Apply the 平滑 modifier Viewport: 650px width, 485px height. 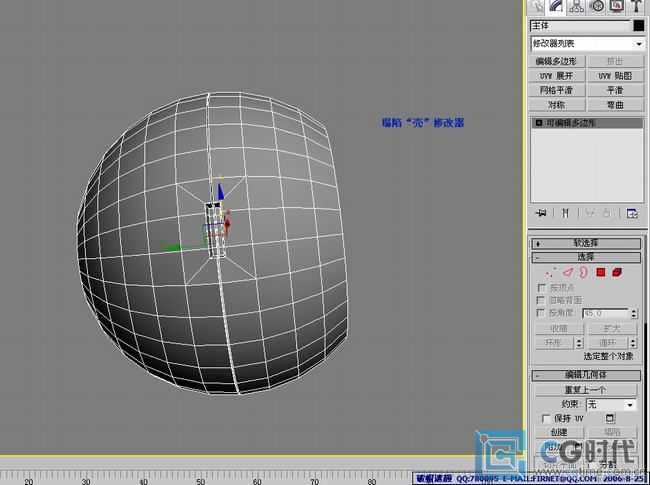point(615,90)
